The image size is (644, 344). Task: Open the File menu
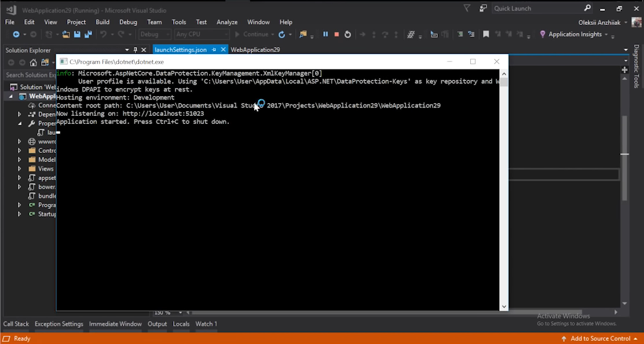click(x=9, y=22)
